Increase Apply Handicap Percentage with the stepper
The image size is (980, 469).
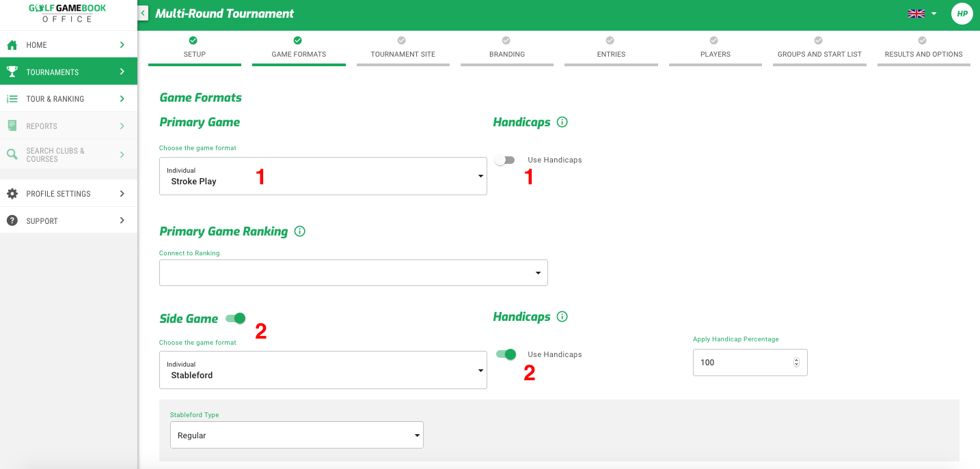pyautogui.click(x=796, y=359)
